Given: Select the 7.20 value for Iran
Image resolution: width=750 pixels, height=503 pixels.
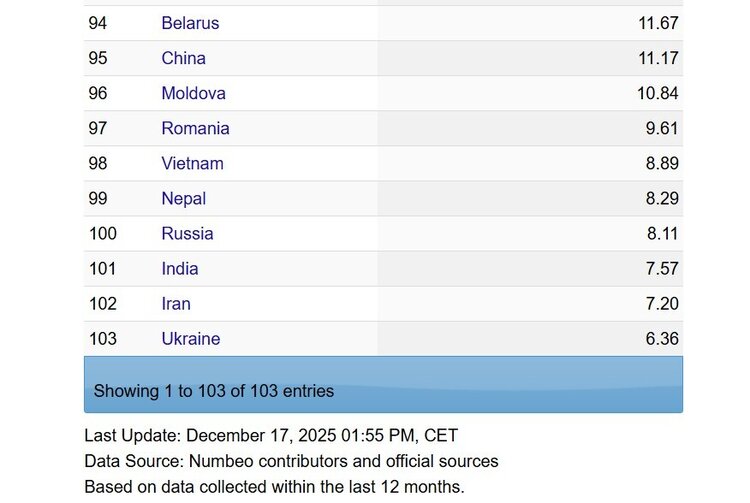Looking at the screenshot, I should (662, 303).
